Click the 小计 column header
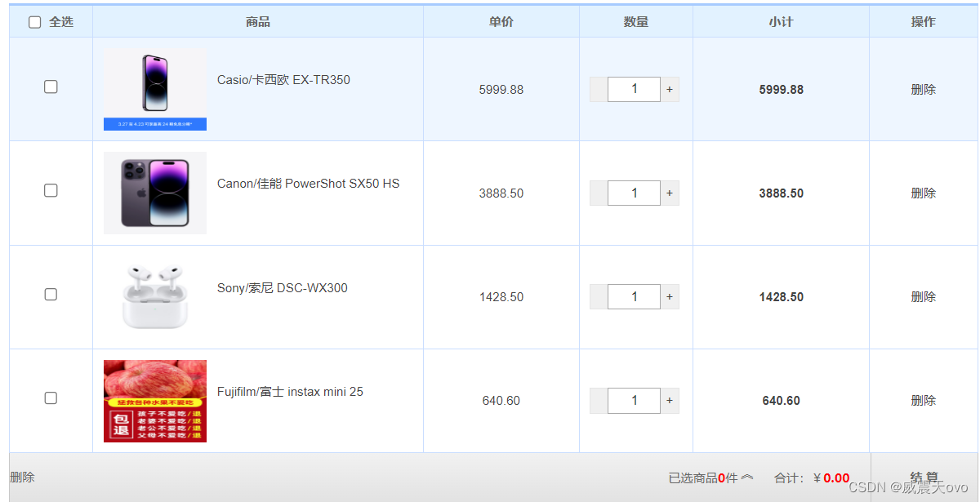The image size is (980, 502). [781, 22]
